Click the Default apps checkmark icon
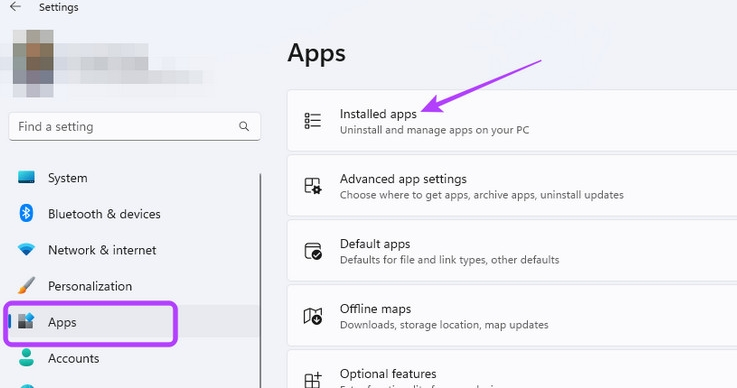 [x=313, y=251]
